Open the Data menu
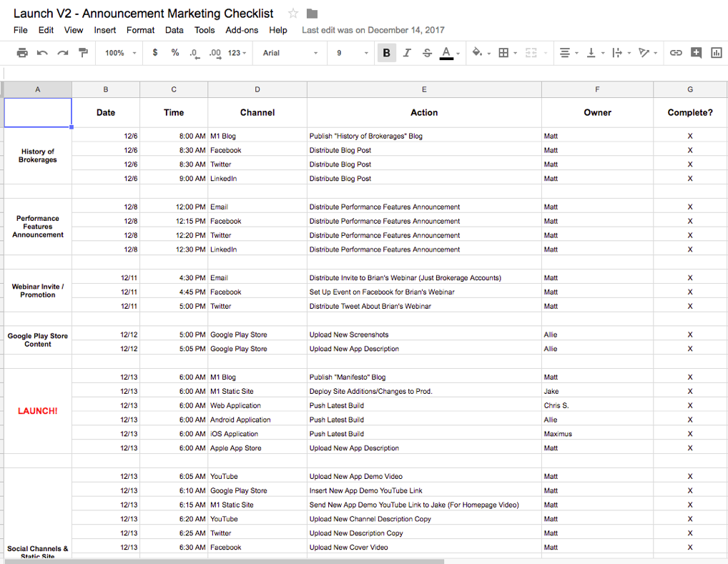 coord(174,30)
